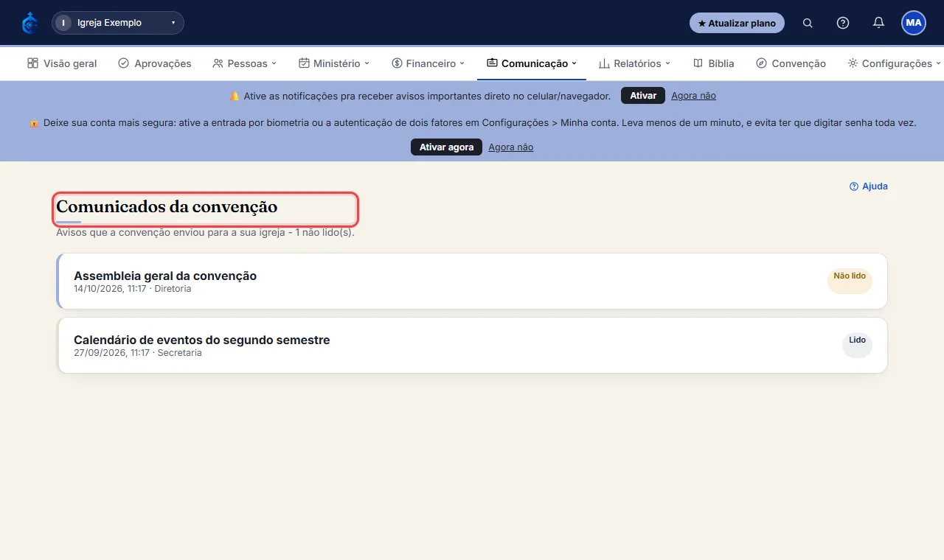Open the Ajuda help link

click(869, 186)
